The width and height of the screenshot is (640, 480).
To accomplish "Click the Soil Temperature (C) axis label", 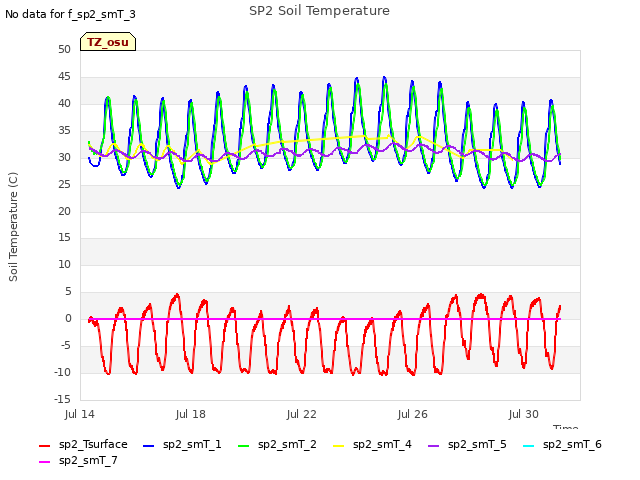I will coord(13,227).
